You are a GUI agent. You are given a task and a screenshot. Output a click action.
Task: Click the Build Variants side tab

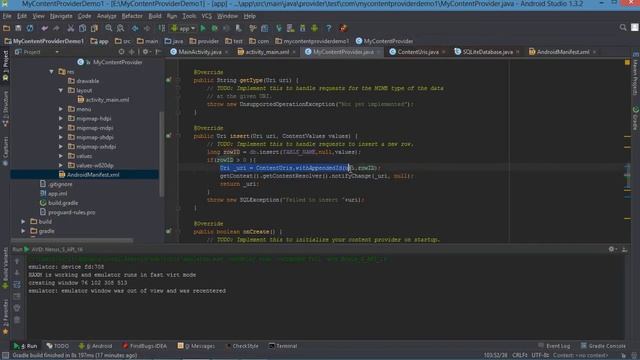pos(5,269)
